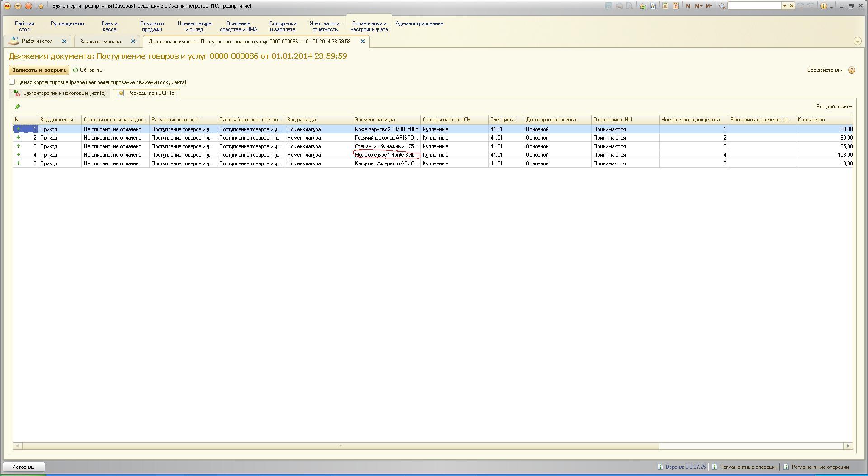Screen dimensions: 868x476
Task: Click the horizontal scrollbar right arrow
Action: (848, 446)
